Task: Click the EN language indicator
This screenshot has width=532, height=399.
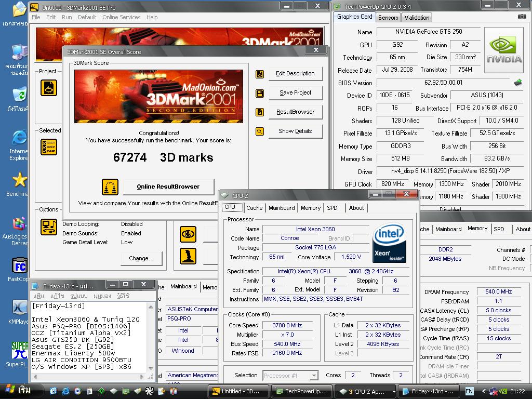Action: (469, 391)
